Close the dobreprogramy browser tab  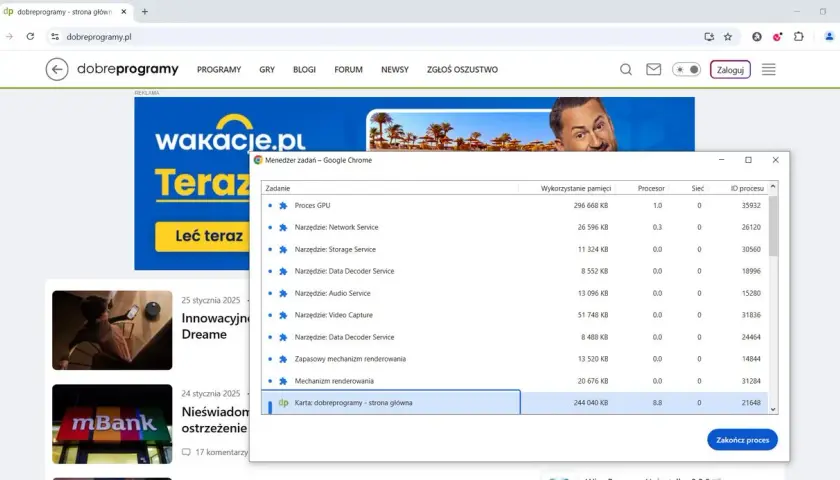[124, 11]
